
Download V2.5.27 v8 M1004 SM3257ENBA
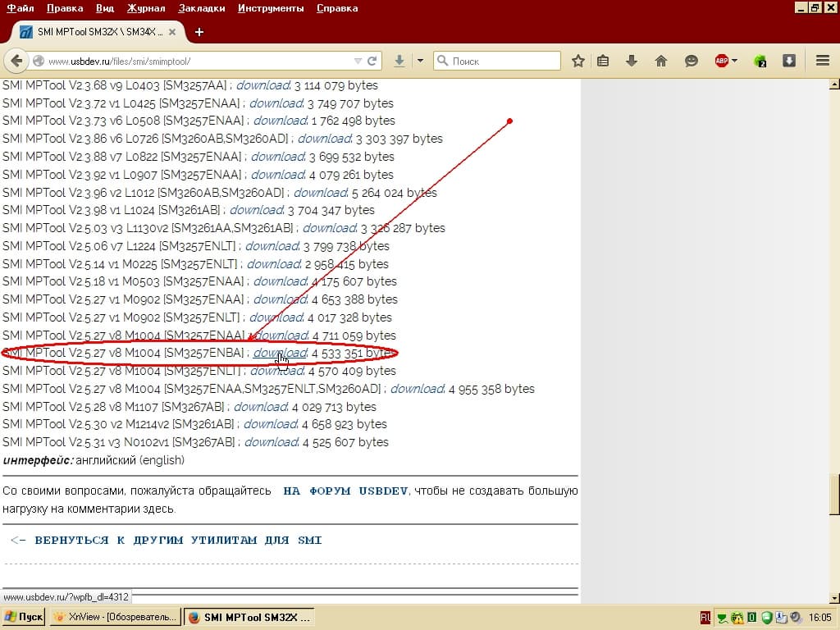coord(281,353)
